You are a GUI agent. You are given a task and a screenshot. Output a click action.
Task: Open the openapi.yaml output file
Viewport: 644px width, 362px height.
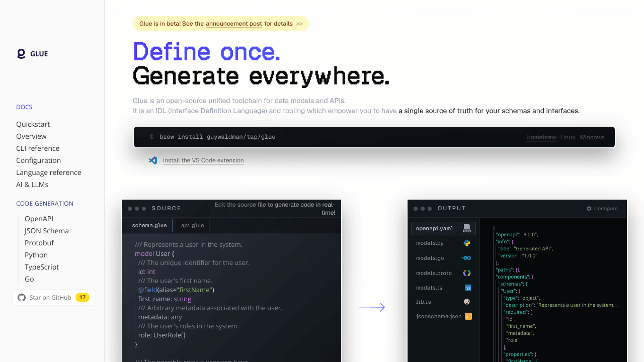point(443,228)
